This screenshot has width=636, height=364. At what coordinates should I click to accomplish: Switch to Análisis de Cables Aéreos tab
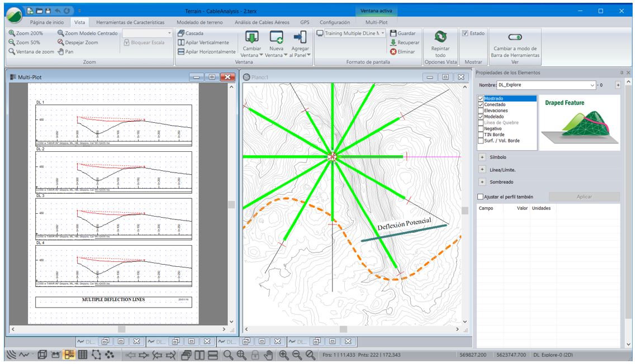coord(263,22)
